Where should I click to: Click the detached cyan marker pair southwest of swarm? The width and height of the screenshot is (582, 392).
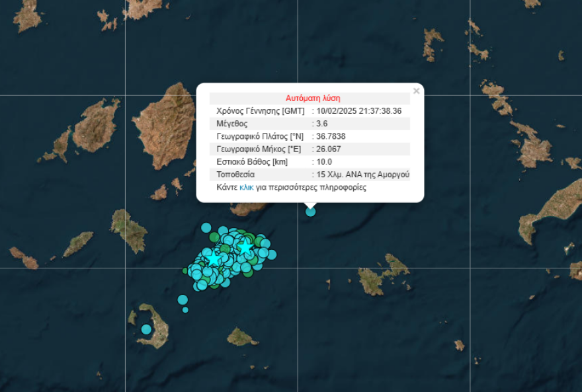click(182, 299)
